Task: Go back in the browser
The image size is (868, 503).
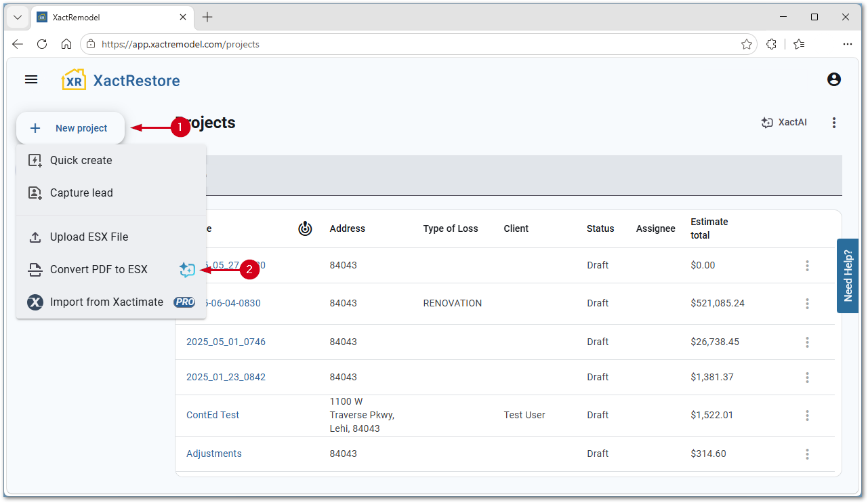Action: (x=18, y=44)
